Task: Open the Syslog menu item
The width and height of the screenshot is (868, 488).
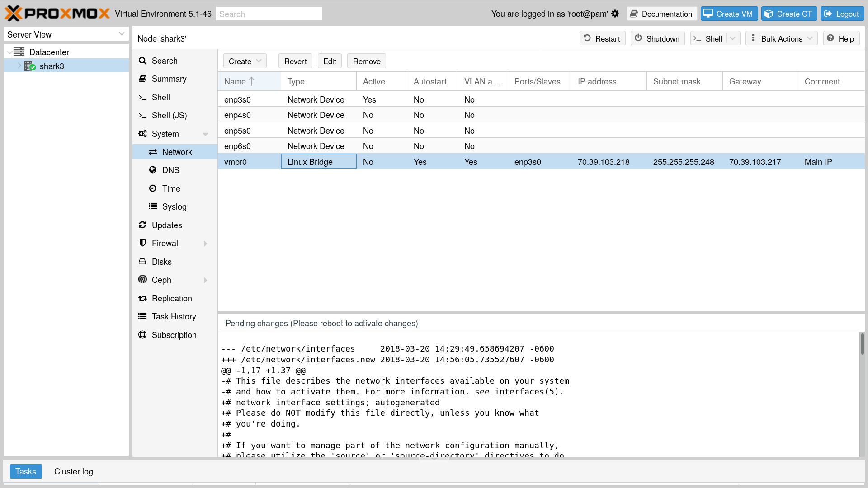Action: 174,206
